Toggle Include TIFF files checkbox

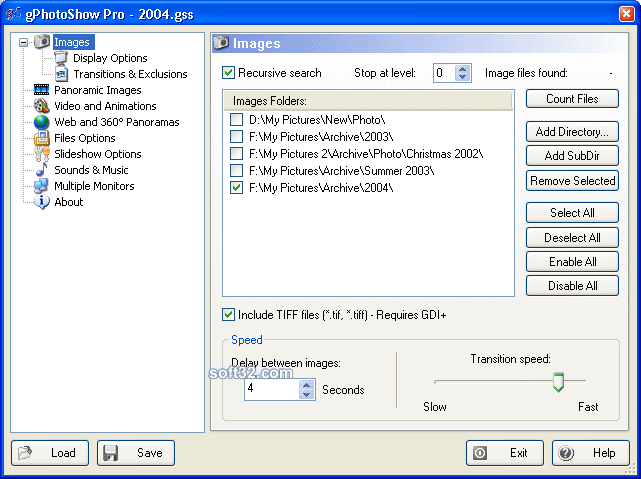(x=228, y=315)
